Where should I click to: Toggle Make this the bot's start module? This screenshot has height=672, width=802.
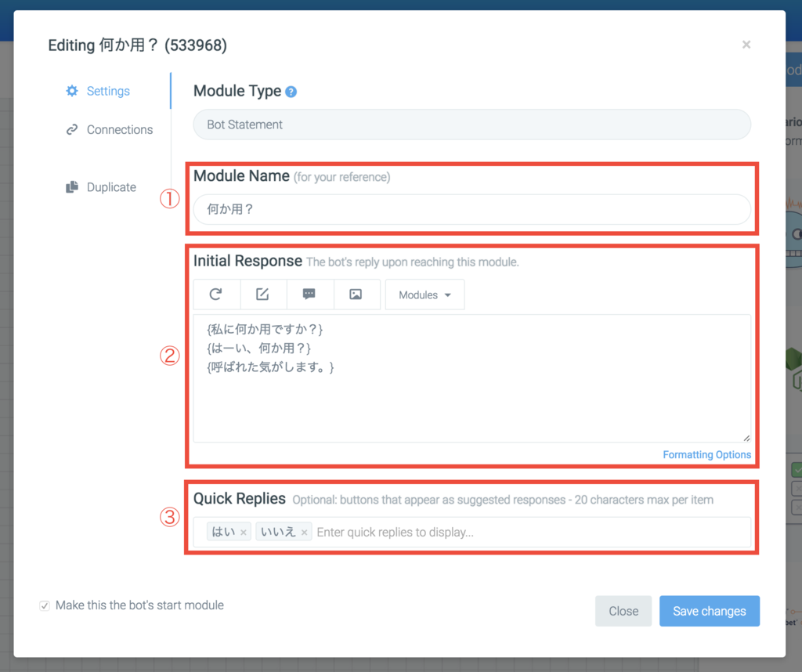coord(45,606)
